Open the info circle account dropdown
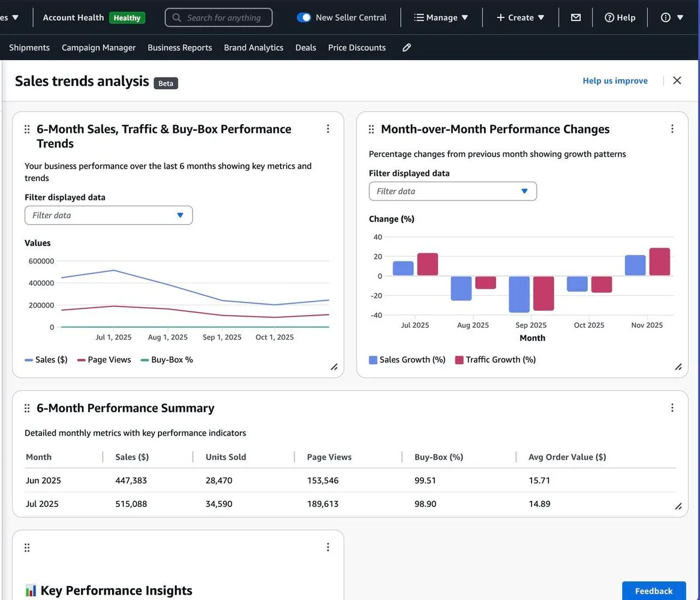The image size is (700, 600). click(x=672, y=17)
